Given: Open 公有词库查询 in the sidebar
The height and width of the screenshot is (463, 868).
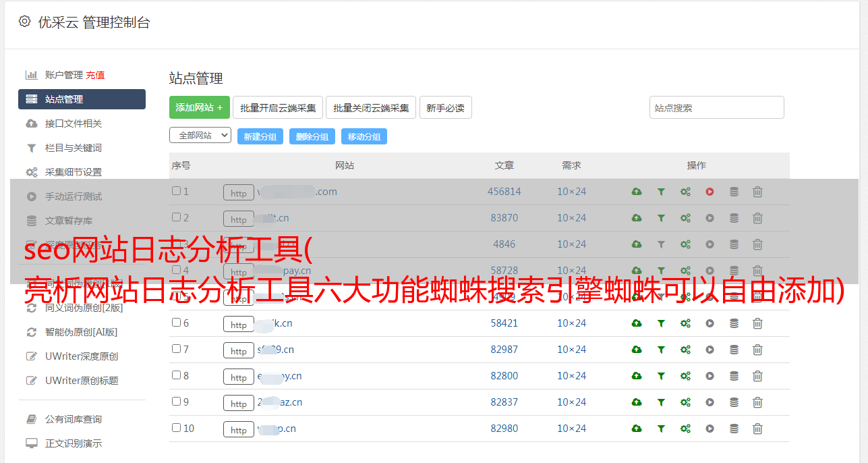Looking at the screenshot, I should (x=74, y=419).
